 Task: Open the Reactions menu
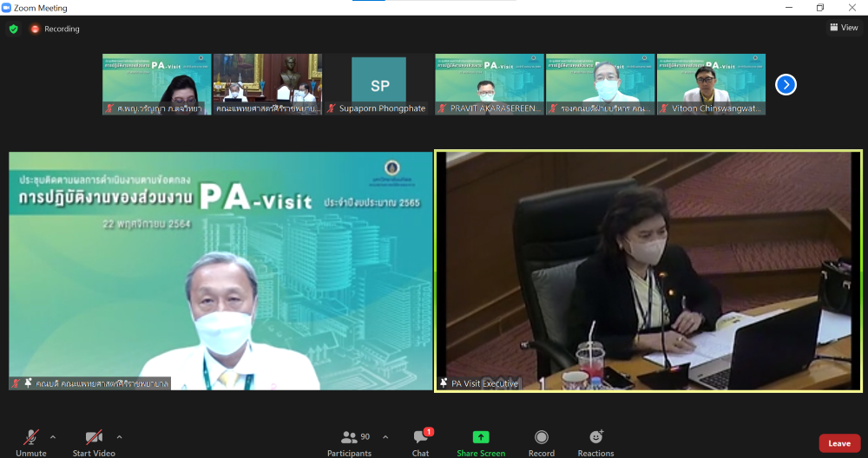[596, 443]
